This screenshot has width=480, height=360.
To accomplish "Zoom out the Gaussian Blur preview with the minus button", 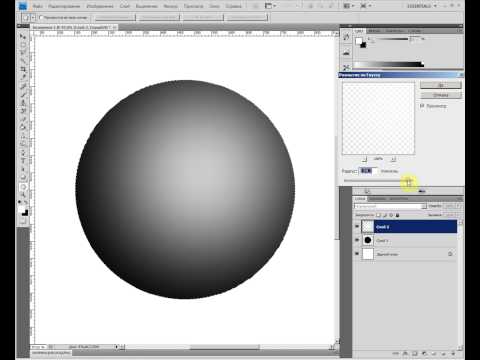I will tap(365, 159).
